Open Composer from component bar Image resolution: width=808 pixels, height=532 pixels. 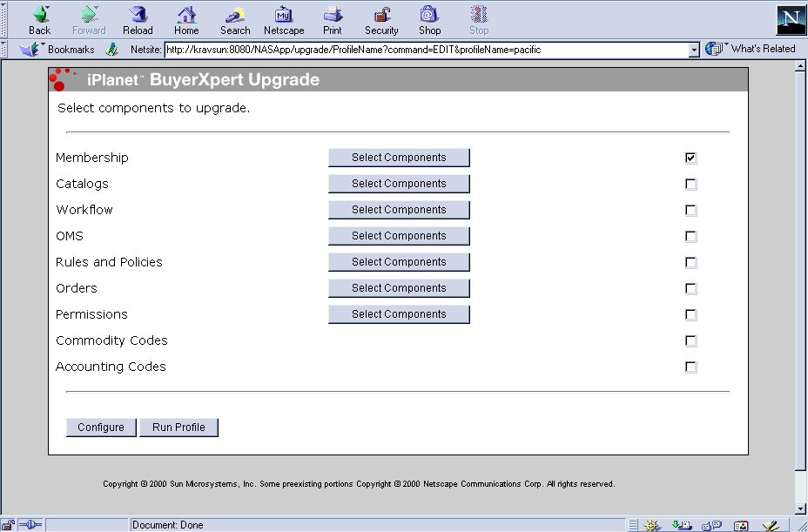(771, 526)
